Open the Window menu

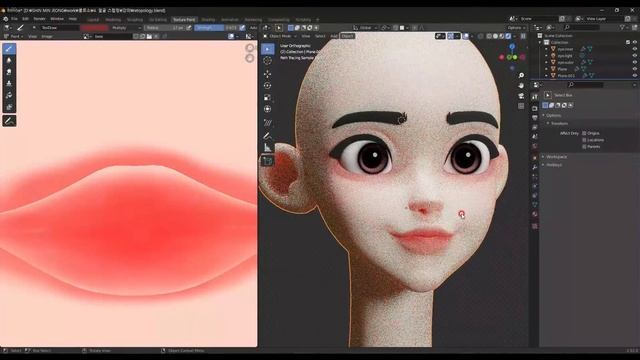click(57, 19)
